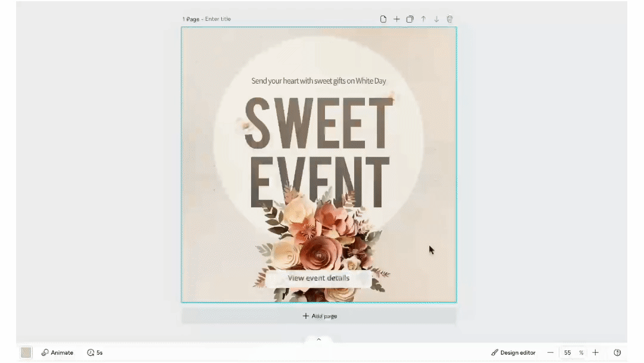Viewport: 644px width, 363px height.
Task: Click the Animate button
Action: point(57,353)
